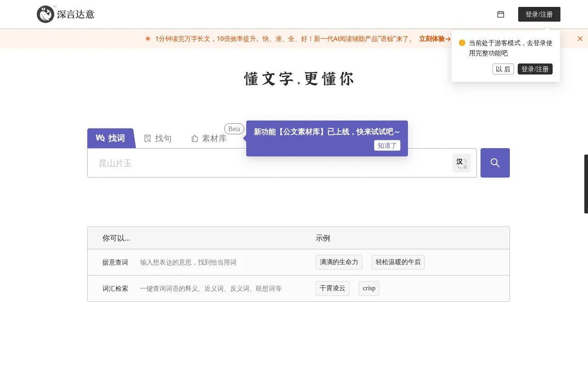Choose 以后 in the guest mode prompt
This screenshot has width=588, height=368.
coord(503,69)
